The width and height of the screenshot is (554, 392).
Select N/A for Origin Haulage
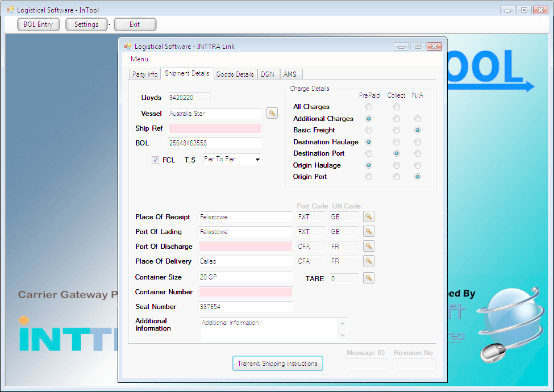tap(418, 165)
